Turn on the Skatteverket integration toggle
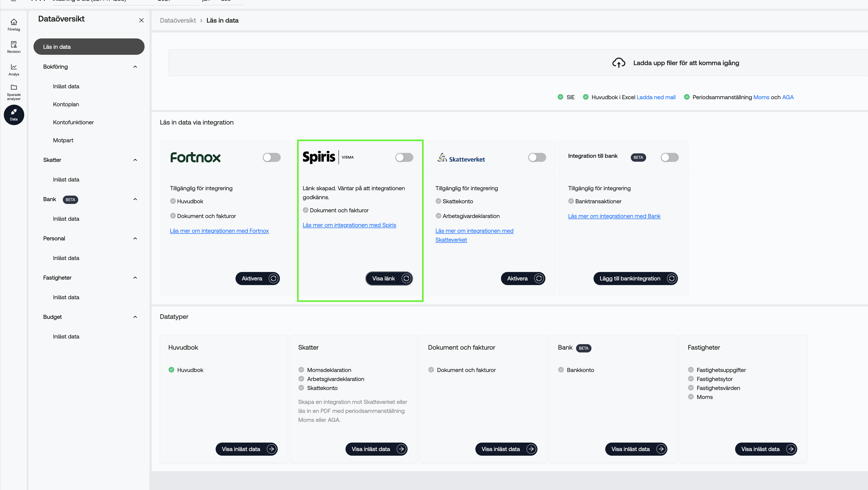The height and width of the screenshot is (490, 868). (x=537, y=158)
